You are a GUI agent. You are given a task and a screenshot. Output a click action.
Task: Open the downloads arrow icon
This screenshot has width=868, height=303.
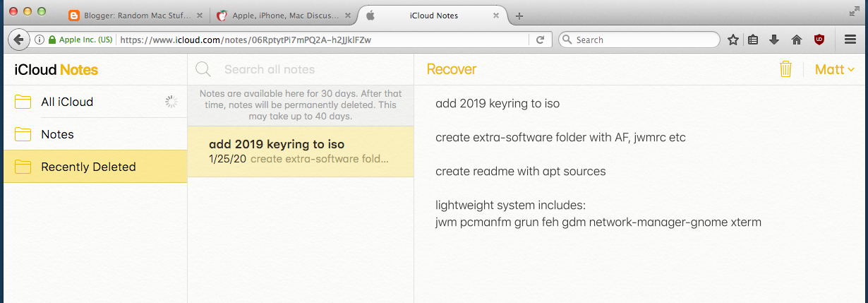tap(774, 40)
